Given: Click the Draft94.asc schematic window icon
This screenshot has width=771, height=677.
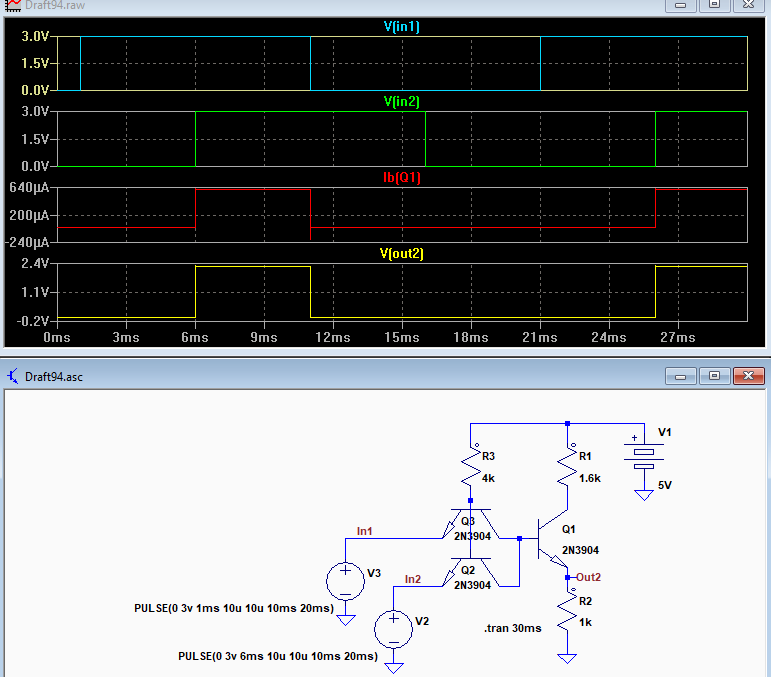Looking at the screenshot, I should 13,377.
